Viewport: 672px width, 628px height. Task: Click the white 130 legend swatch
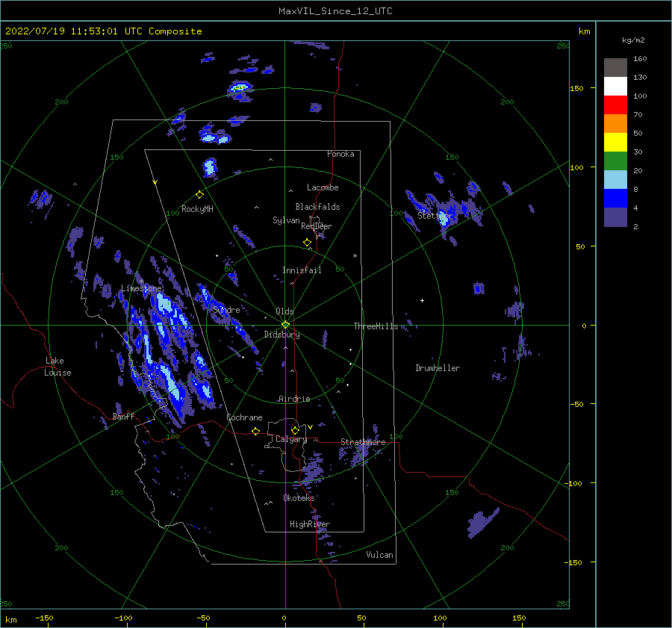tap(615, 86)
